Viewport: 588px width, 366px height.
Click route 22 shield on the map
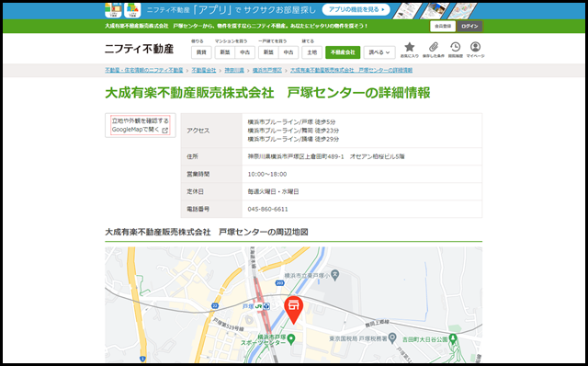pos(215,306)
